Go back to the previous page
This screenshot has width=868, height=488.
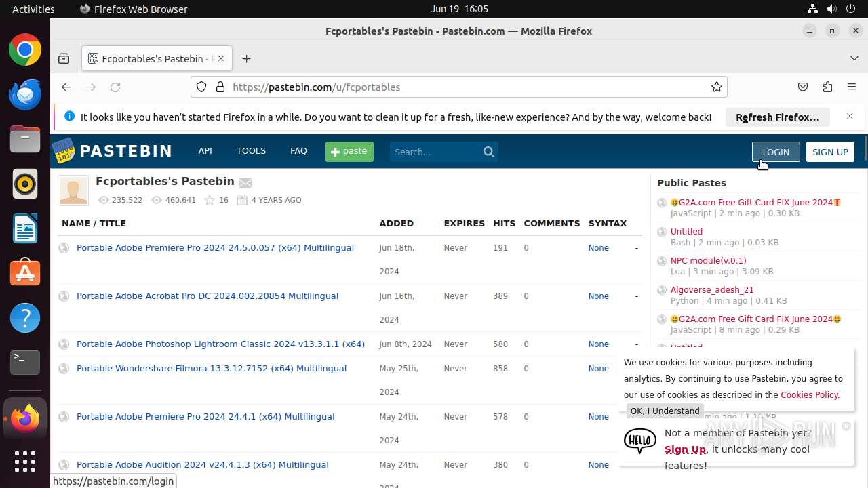[x=66, y=87]
